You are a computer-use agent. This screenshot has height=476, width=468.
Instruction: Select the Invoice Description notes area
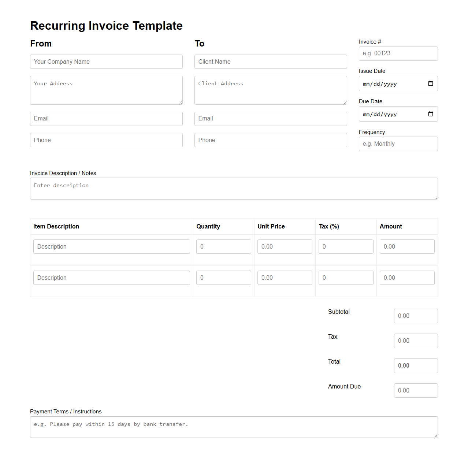coord(234,188)
